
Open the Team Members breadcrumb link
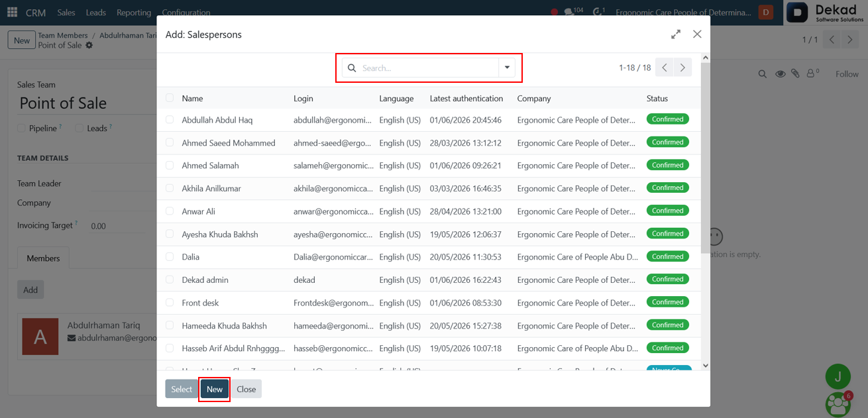(x=63, y=35)
